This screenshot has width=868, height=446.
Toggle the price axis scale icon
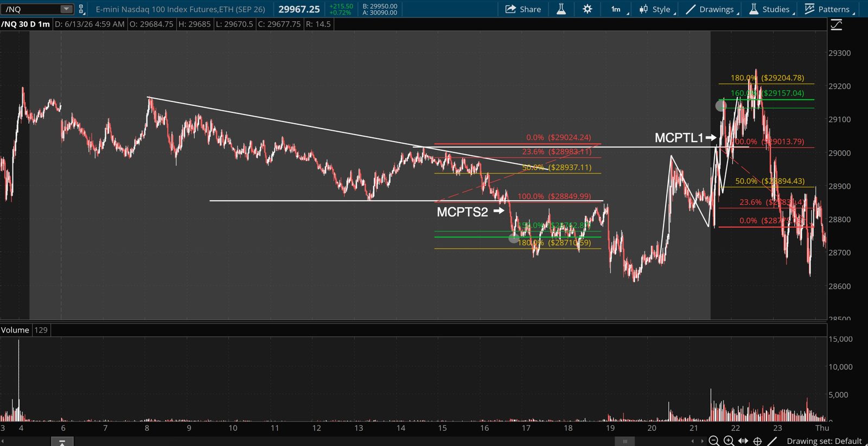click(x=837, y=24)
